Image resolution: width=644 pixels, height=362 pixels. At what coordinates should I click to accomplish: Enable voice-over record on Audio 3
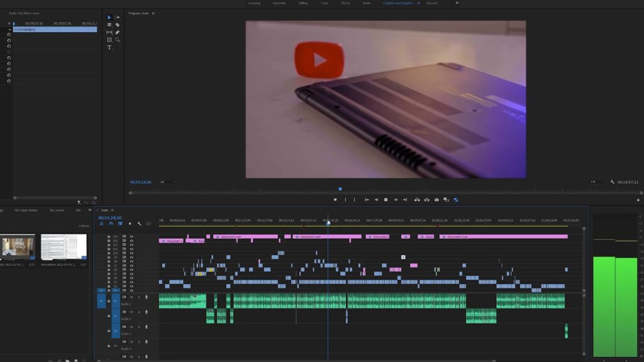(x=146, y=327)
